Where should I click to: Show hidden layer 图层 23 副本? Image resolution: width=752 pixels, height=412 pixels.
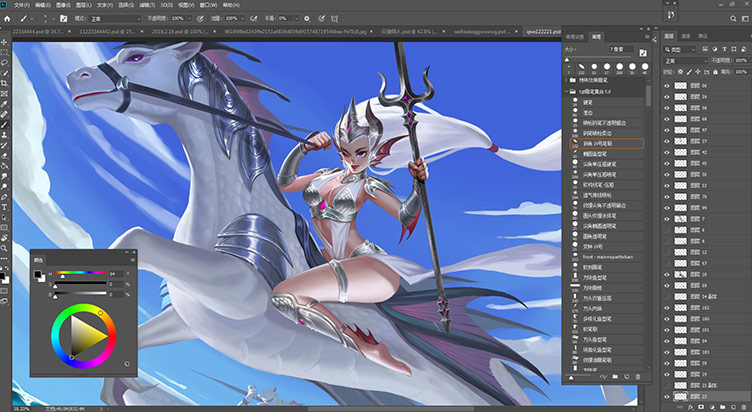pos(667,386)
